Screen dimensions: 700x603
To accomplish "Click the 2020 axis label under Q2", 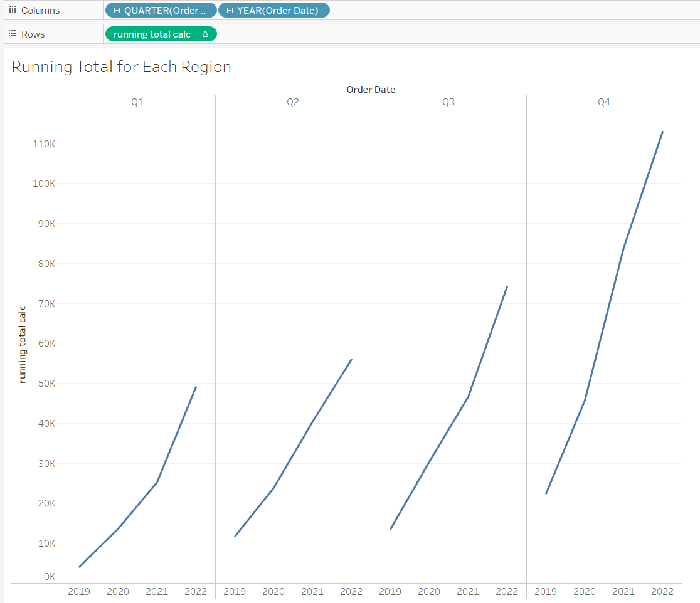I will [273, 592].
